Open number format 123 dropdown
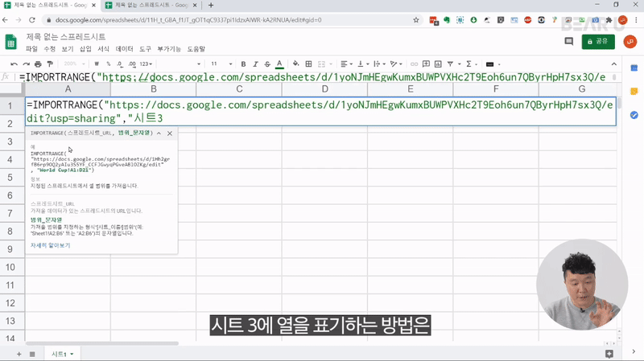The width and height of the screenshot is (644, 361). [146, 64]
